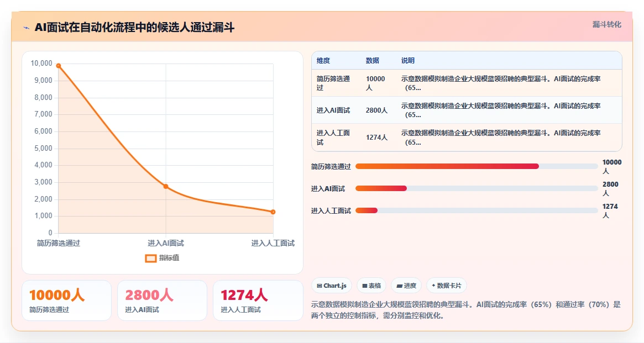Click the 进入AI面试 progress row label

pyautogui.click(x=328, y=189)
